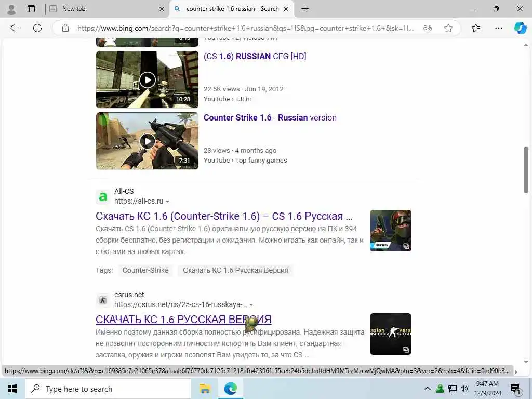Click the All-CS site name
This screenshot has width=532, height=399.
[x=124, y=191]
